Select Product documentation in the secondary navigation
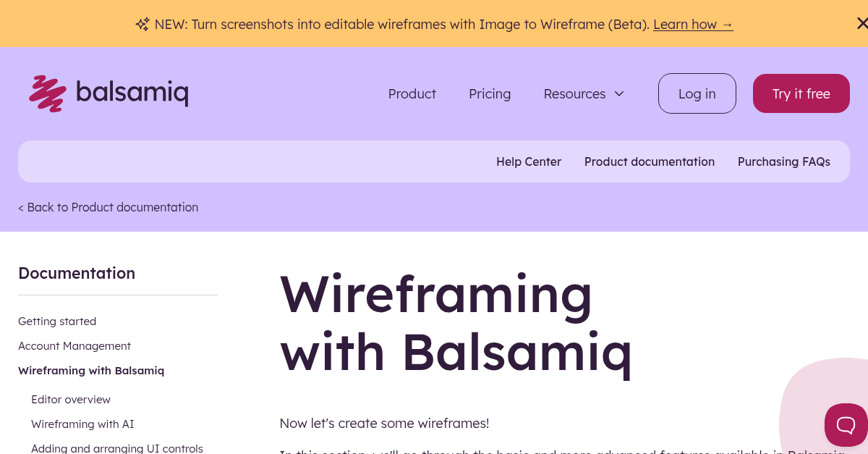 pyautogui.click(x=650, y=161)
